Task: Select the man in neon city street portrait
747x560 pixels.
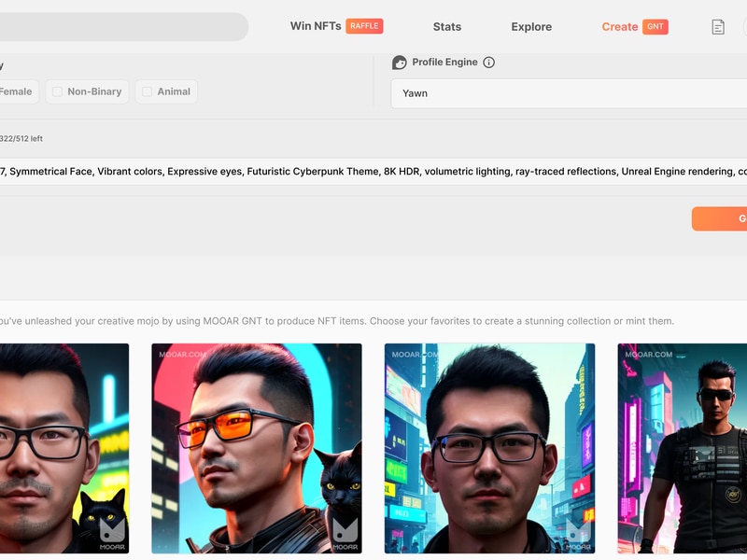Action: (489, 448)
